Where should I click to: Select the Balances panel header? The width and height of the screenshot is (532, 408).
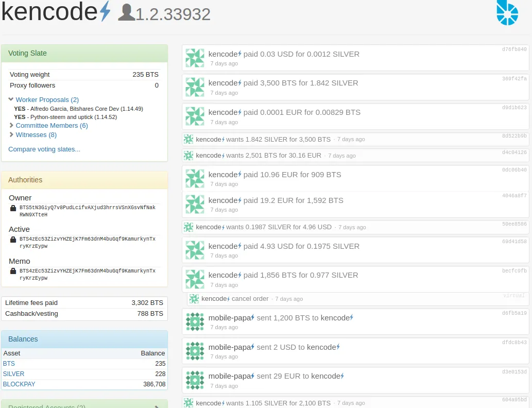point(84,339)
